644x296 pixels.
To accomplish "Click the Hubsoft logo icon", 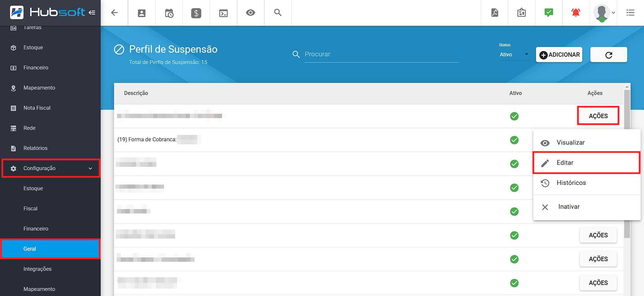I will click(x=17, y=12).
